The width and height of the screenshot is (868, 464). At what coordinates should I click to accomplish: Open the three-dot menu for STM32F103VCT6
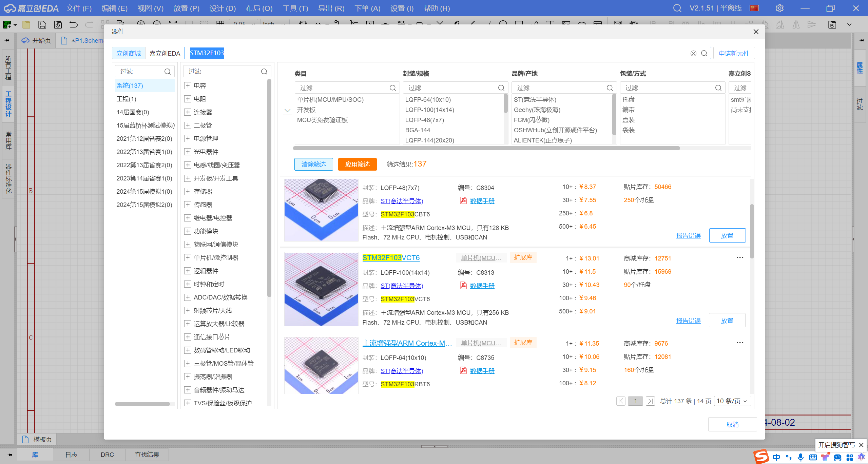(x=740, y=258)
